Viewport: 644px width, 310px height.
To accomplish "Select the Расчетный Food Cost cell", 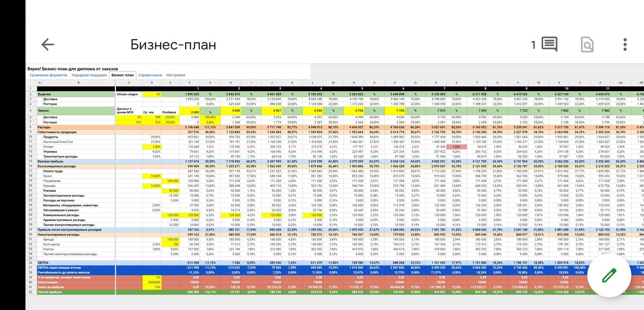I will (59, 141).
